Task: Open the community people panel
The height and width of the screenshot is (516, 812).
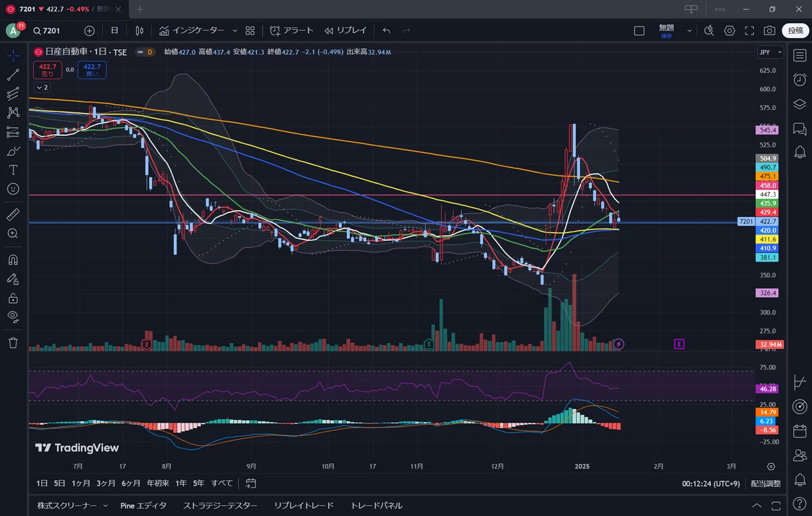Action: [800, 454]
